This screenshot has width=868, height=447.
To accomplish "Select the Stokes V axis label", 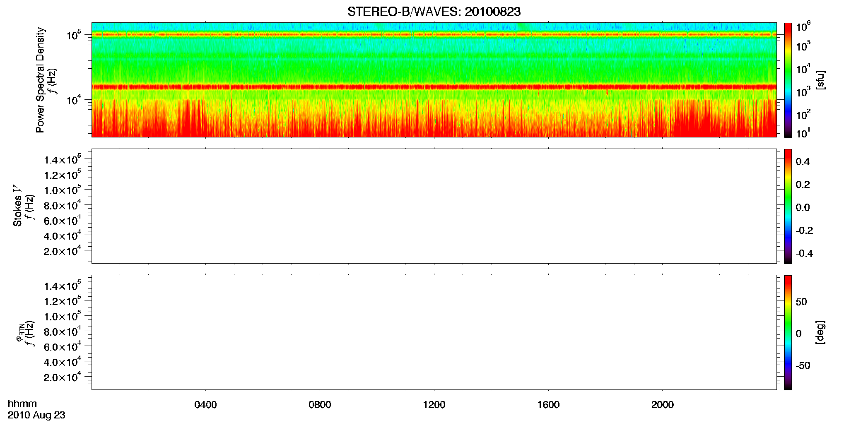I will (x=18, y=206).
